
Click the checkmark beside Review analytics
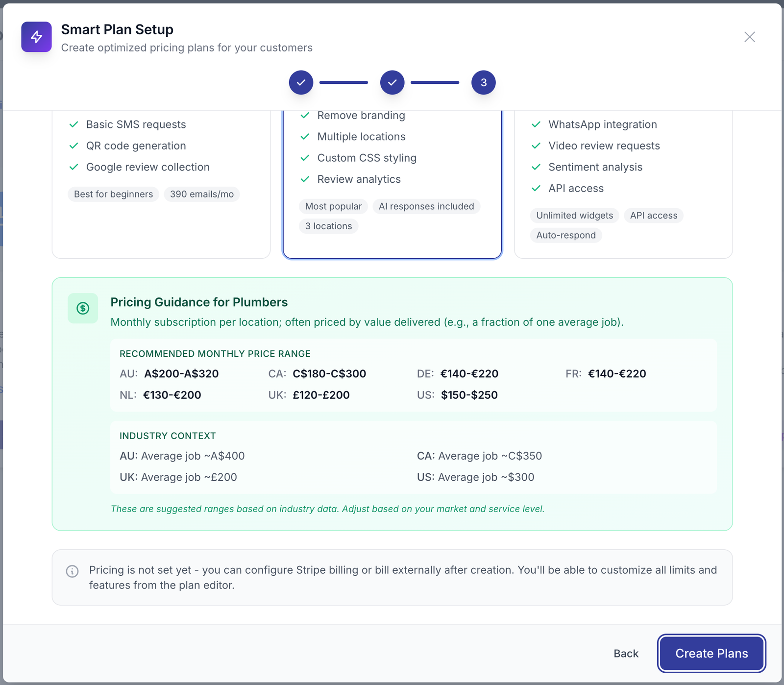pos(305,179)
